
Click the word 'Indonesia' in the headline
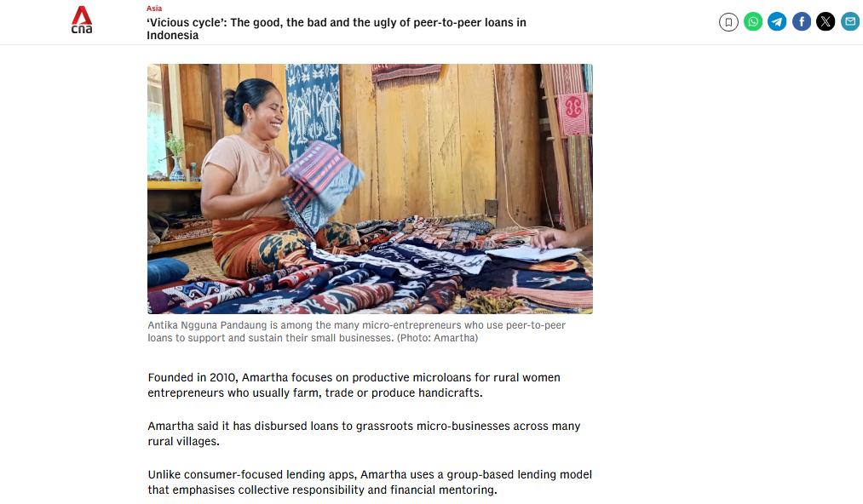tap(172, 35)
